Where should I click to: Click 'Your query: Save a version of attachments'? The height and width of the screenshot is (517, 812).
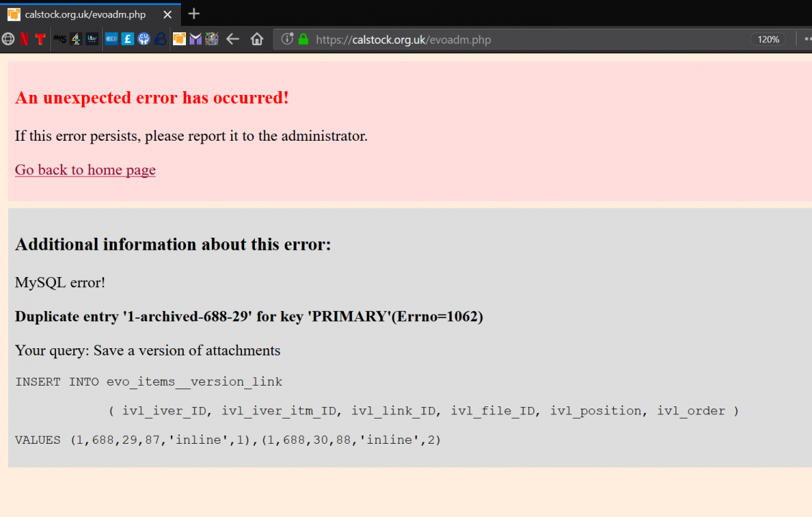tap(148, 350)
